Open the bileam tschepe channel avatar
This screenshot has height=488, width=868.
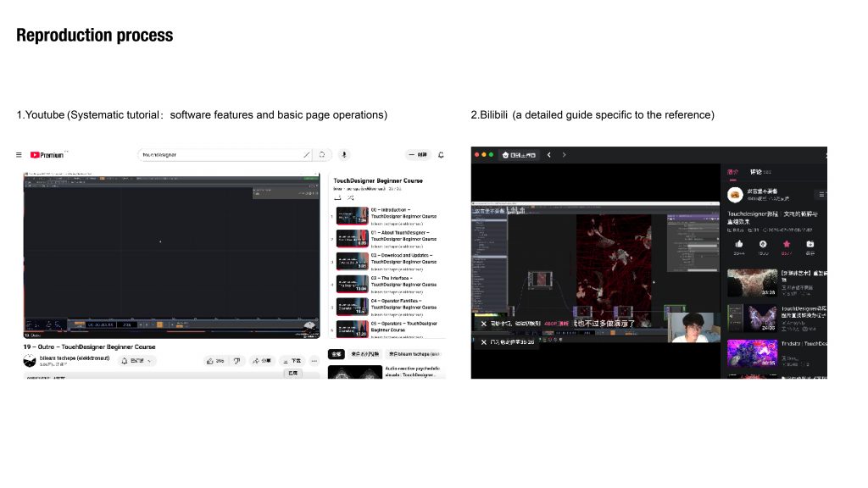pos(30,361)
